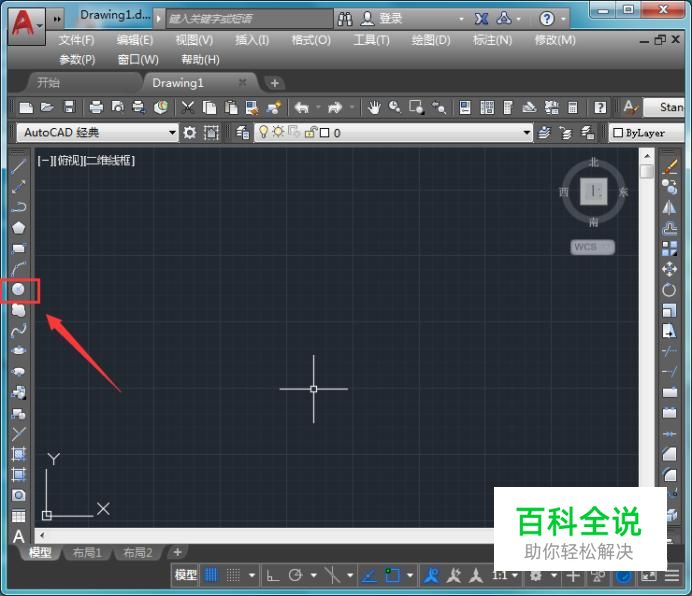Click the Erase tool in modify toolbar
This screenshot has width=692, height=596.
tap(669, 167)
